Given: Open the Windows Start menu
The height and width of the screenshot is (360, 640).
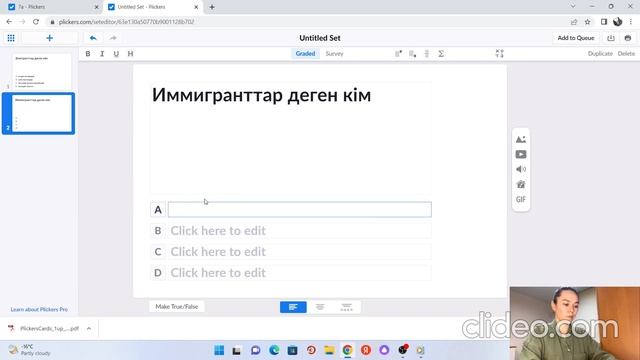Looking at the screenshot, I should [219, 350].
